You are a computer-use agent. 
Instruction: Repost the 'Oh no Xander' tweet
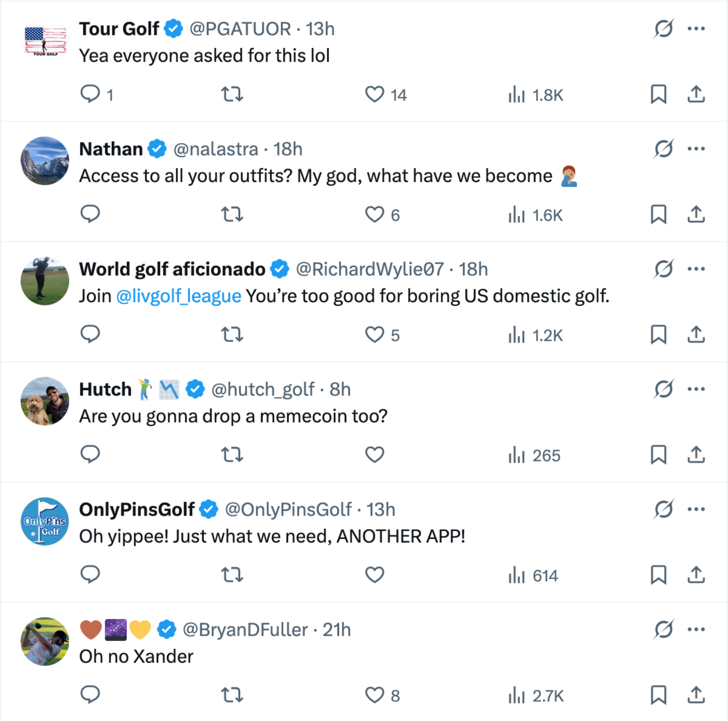tap(232, 694)
